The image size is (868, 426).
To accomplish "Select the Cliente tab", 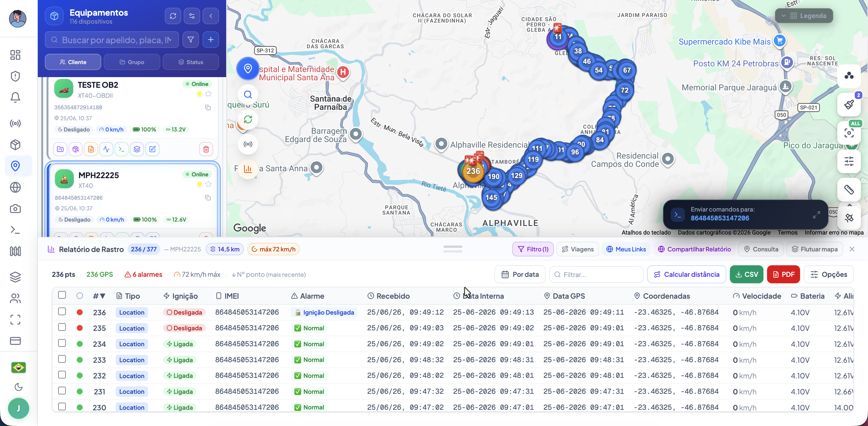I will [73, 62].
